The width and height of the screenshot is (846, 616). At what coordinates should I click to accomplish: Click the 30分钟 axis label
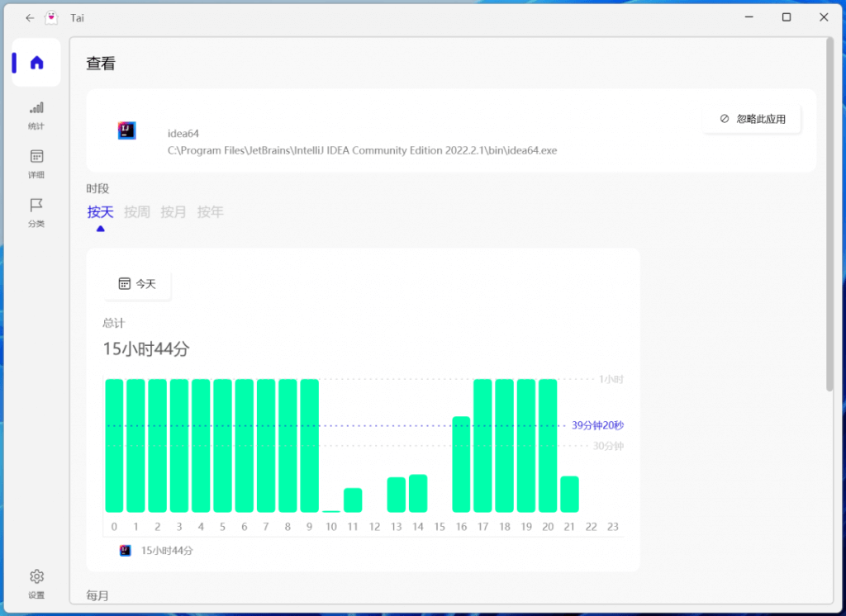(609, 446)
